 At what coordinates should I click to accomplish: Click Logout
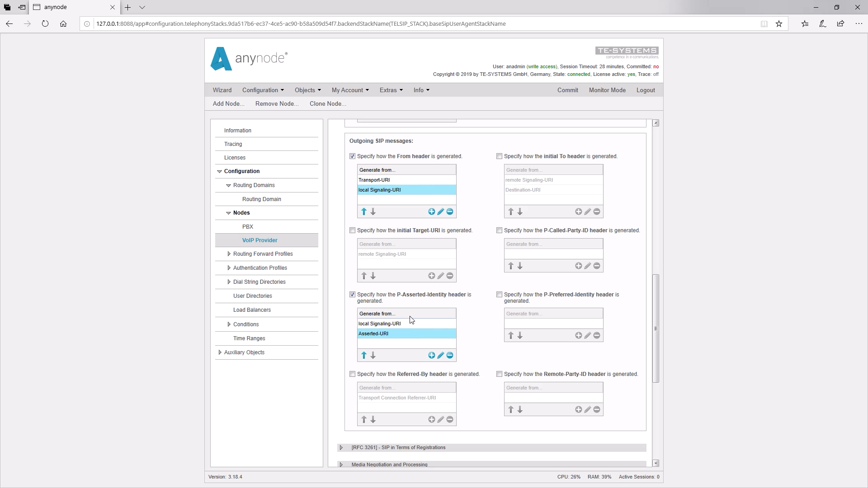point(646,90)
